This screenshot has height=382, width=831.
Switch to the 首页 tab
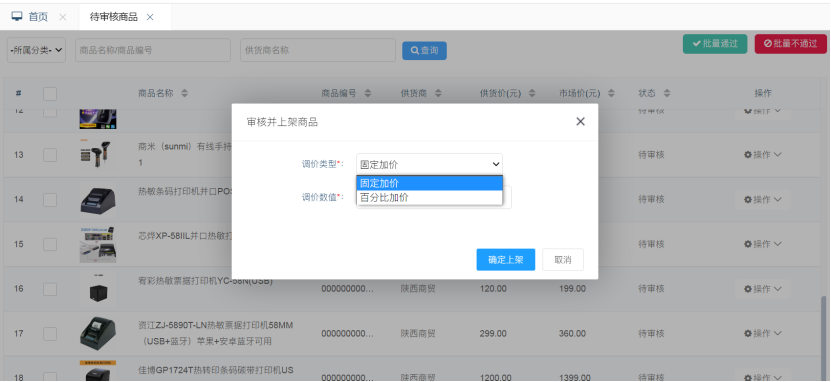point(38,17)
